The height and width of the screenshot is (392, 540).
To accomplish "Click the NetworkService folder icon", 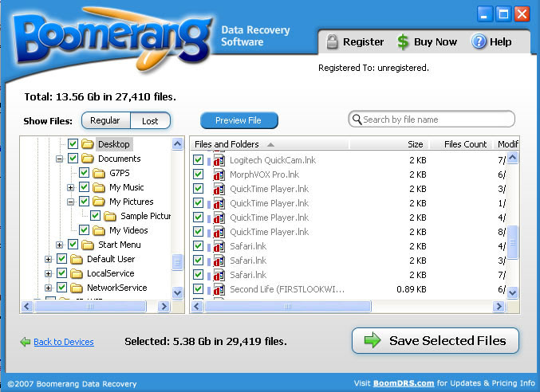I will tap(77, 288).
